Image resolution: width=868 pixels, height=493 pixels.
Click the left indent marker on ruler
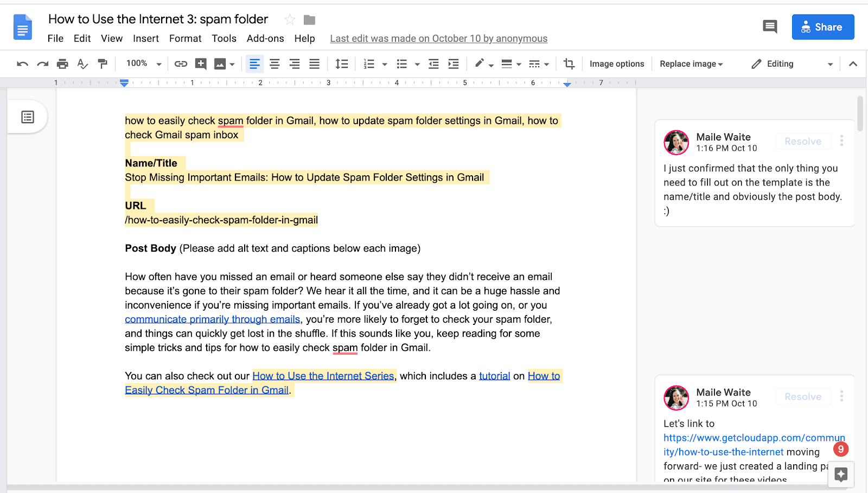pos(124,83)
